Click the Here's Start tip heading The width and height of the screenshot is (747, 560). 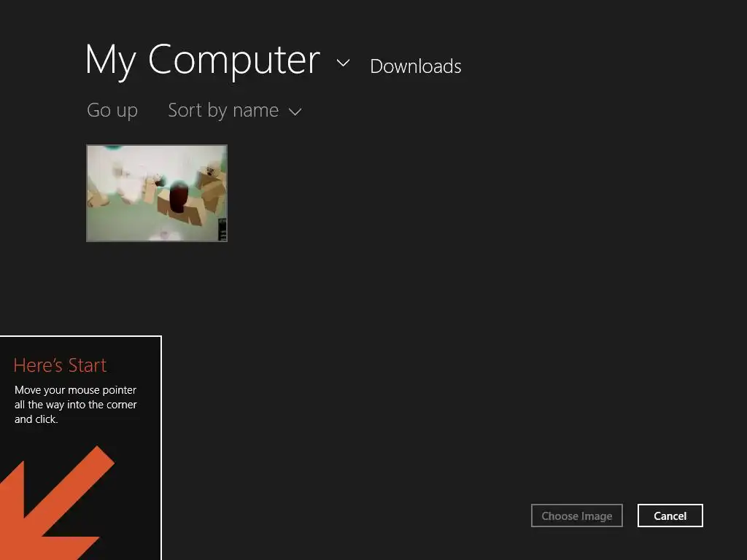60,365
